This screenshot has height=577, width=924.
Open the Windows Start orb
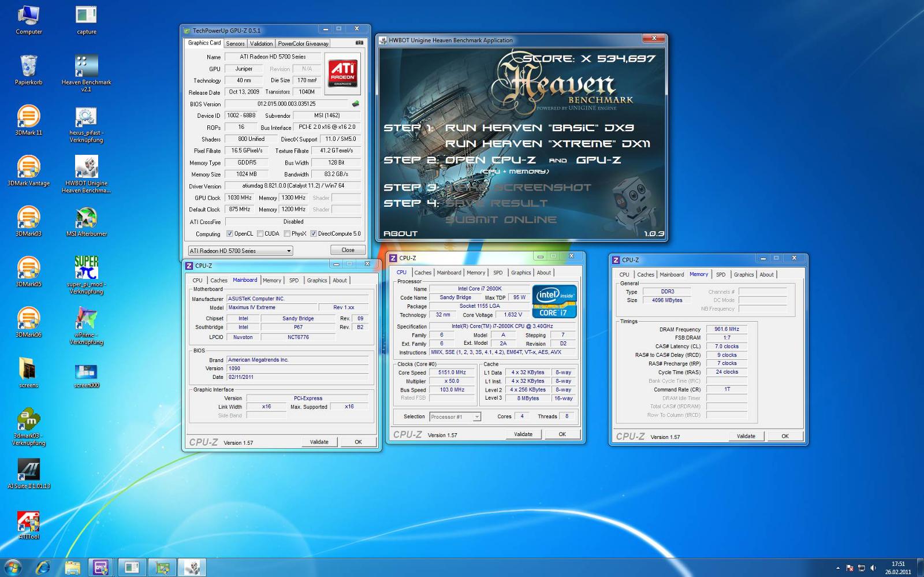coord(13,567)
